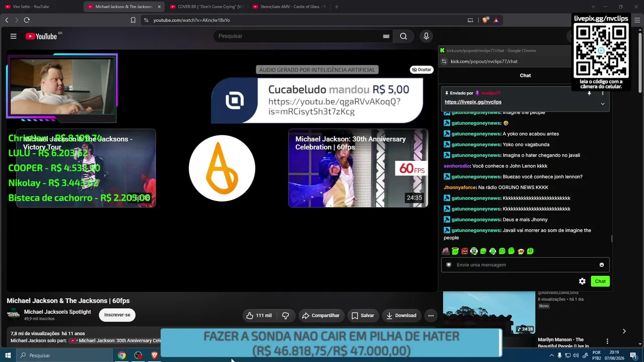
Task: Save the video with Salvar
Action: [x=362, y=315]
